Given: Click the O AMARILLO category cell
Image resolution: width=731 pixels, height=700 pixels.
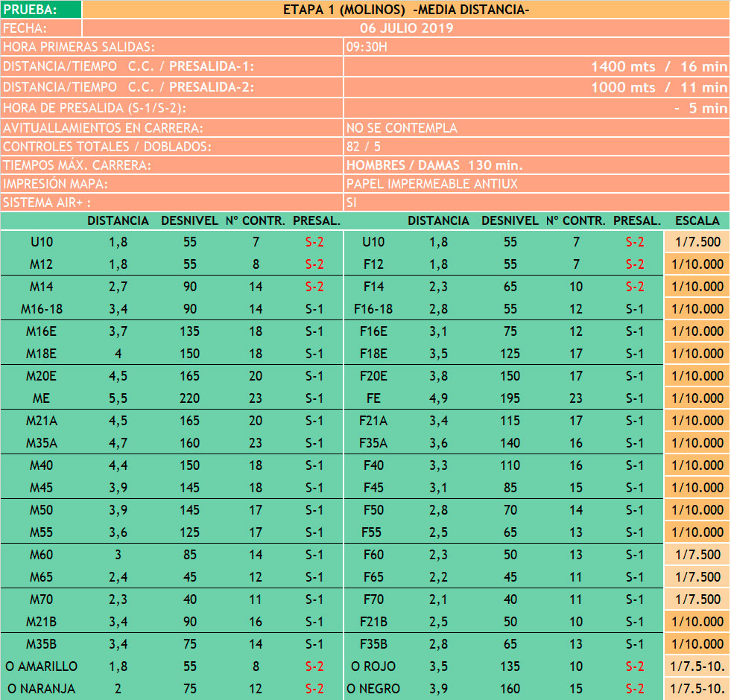Looking at the screenshot, I should point(42,666).
